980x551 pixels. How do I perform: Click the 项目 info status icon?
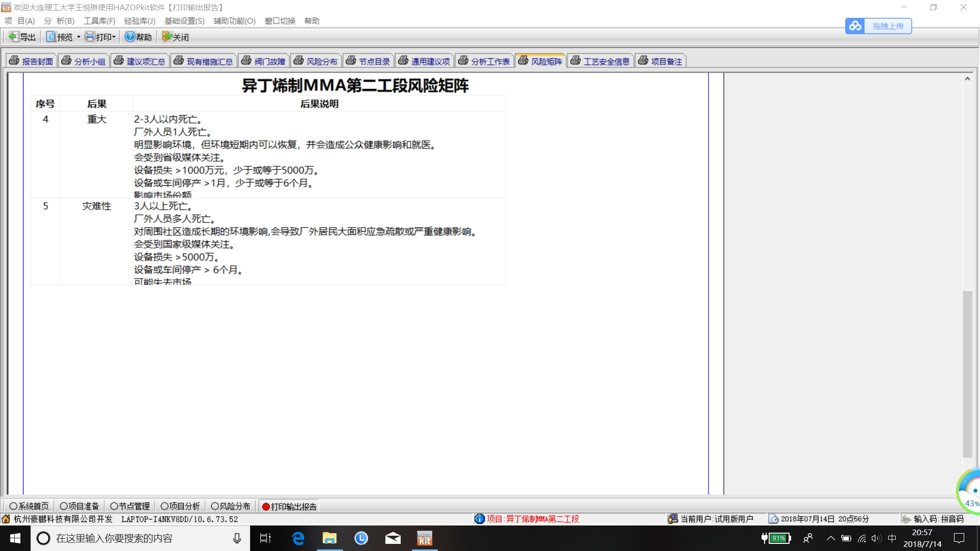click(x=479, y=519)
